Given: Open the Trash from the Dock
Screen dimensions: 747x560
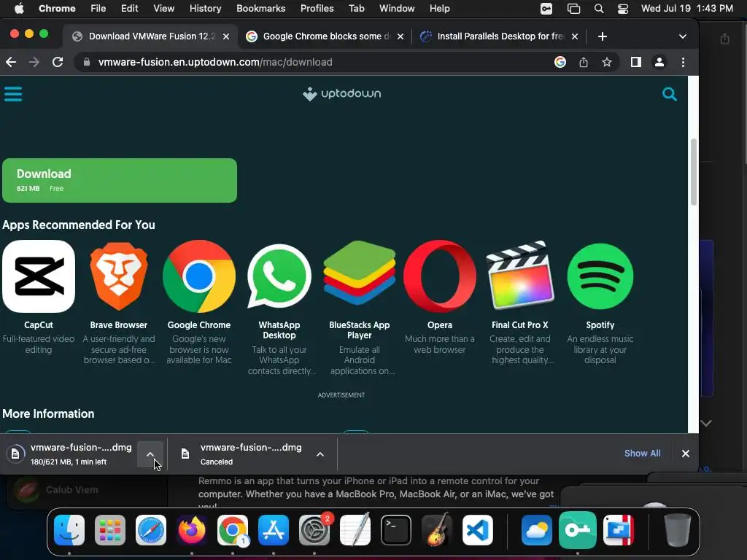Looking at the screenshot, I should click(678, 530).
